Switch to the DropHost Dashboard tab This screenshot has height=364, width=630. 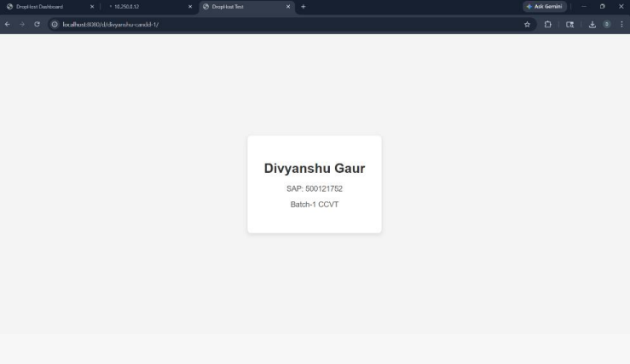pos(50,7)
